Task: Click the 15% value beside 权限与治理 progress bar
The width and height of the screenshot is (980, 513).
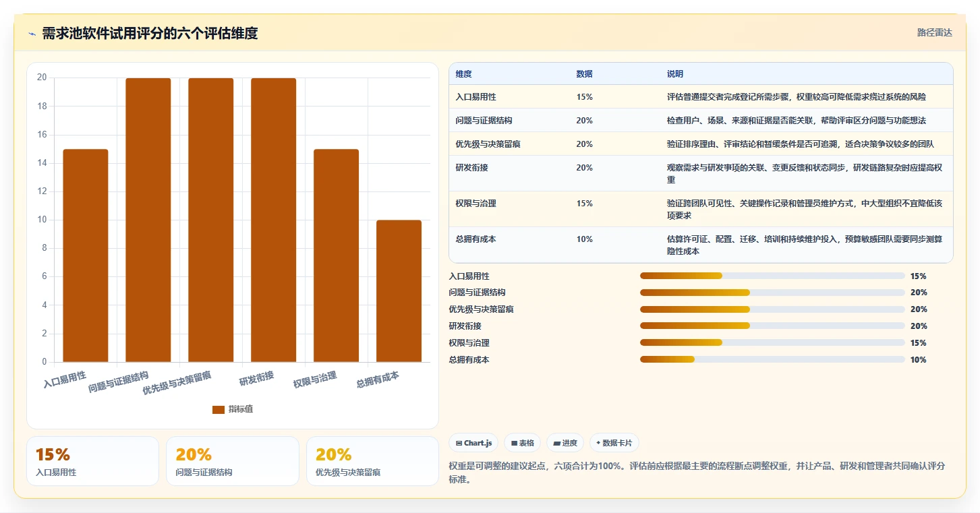Action: [919, 343]
